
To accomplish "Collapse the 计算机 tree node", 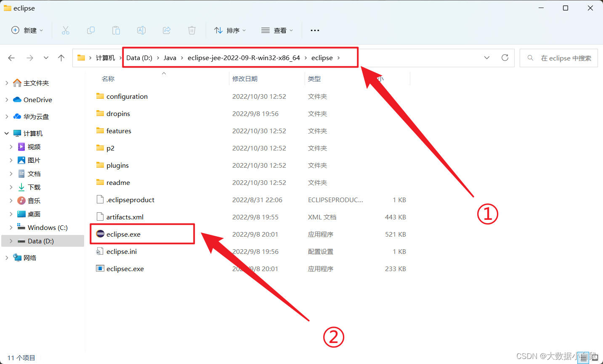I will pyautogui.click(x=7, y=133).
